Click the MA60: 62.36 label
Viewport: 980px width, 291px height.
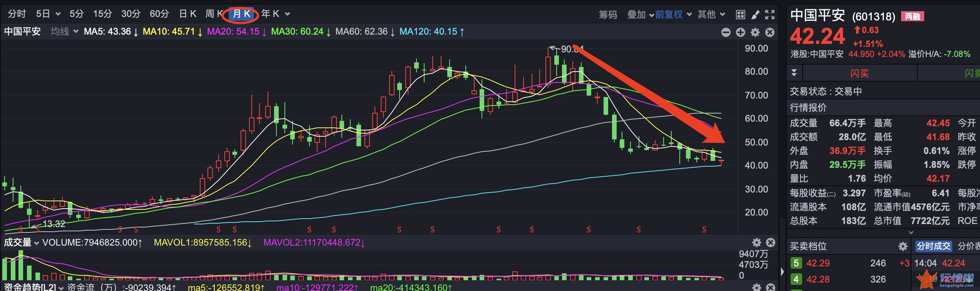pos(365,32)
